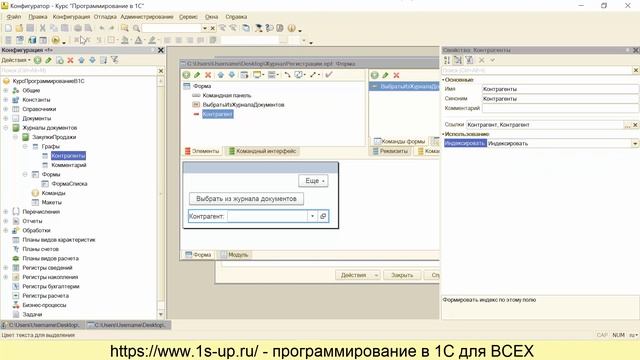Click red Delete icon in form elements toolbar

[x=208, y=75]
